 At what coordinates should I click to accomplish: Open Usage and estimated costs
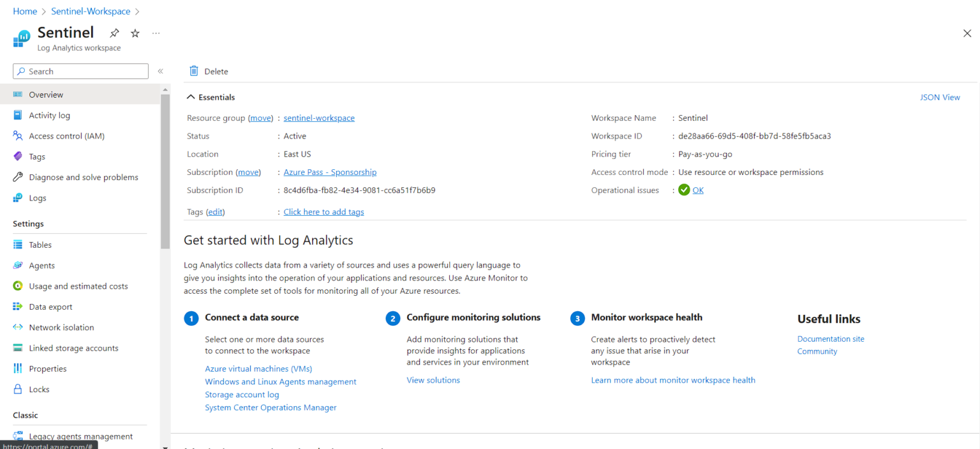point(78,285)
